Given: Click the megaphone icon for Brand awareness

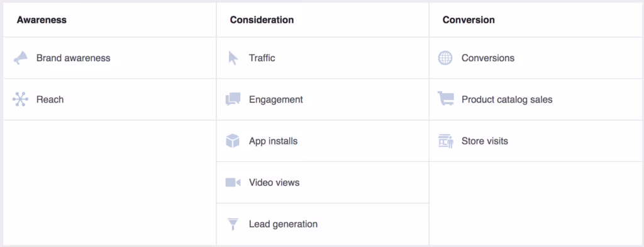Looking at the screenshot, I should (20, 58).
